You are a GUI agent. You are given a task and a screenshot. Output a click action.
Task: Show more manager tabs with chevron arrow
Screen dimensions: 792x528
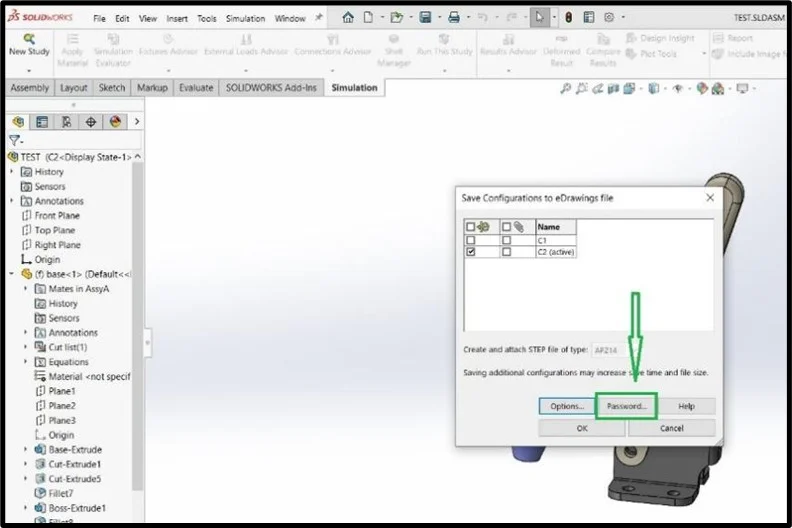136,122
